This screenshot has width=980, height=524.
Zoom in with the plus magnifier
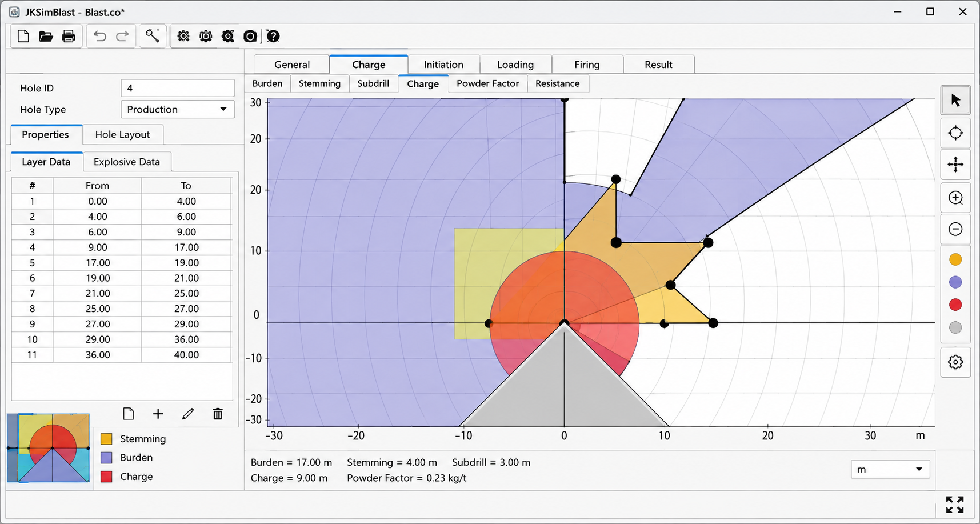pos(955,198)
